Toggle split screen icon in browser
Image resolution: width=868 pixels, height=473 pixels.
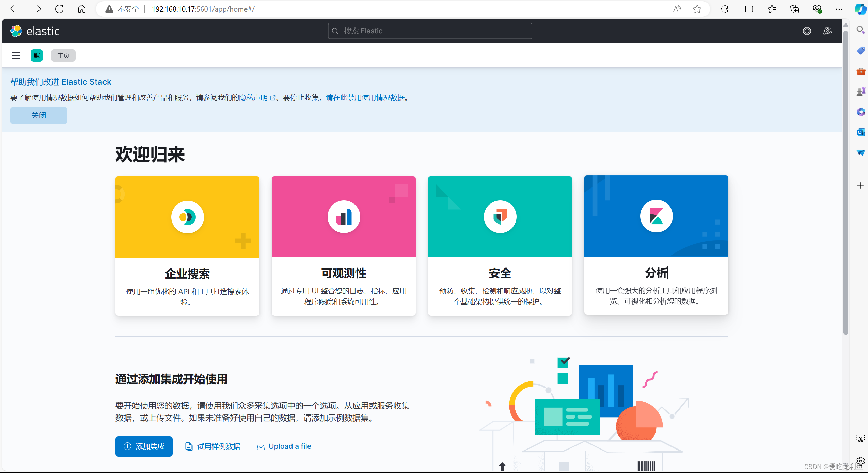[x=749, y=9]
